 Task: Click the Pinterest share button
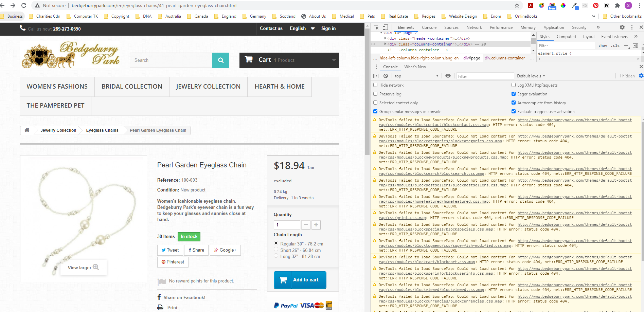click(173, 262)
